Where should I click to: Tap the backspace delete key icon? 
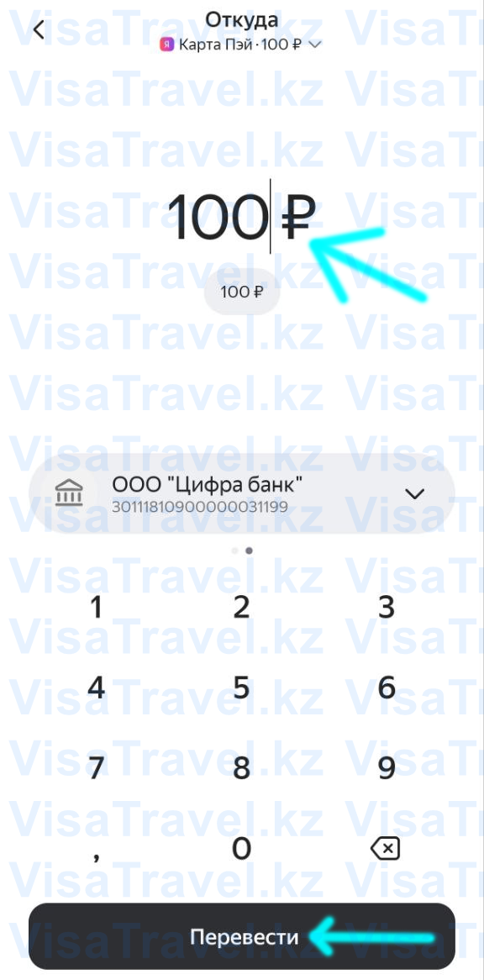[386, 849]
